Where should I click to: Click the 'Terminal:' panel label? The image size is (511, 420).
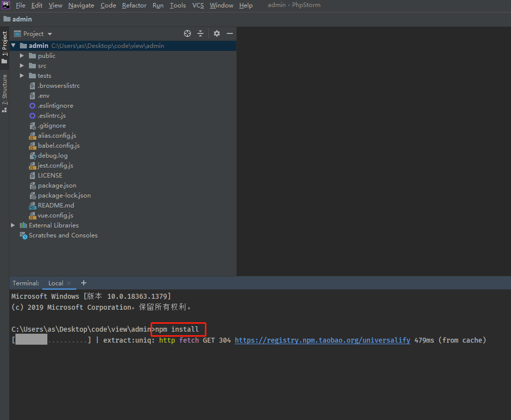26,283
